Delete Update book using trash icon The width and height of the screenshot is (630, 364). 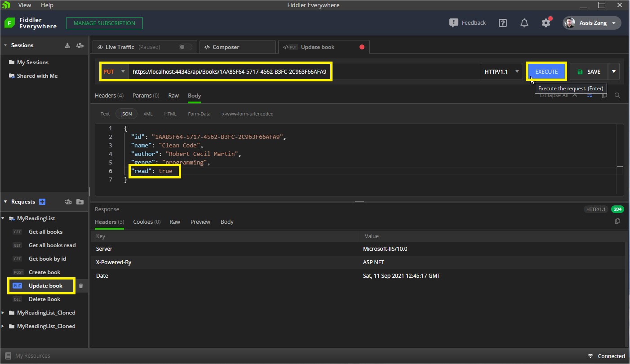click(81, 286)
